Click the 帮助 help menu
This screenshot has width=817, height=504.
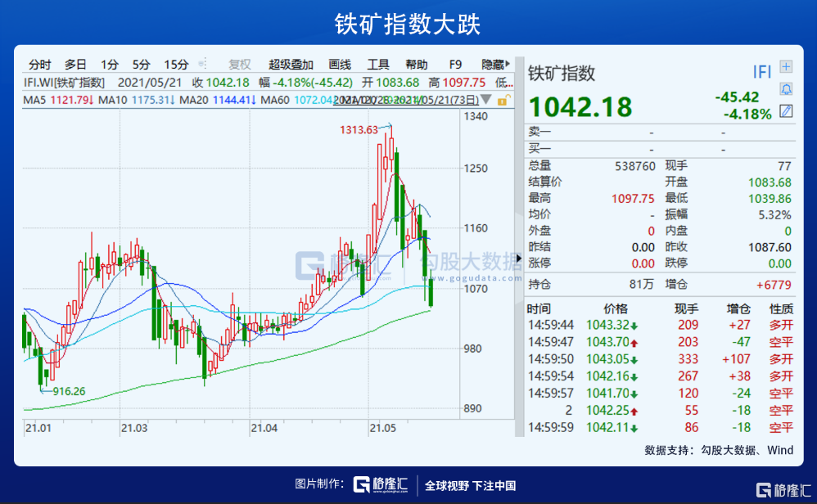(x=416, y=64)
